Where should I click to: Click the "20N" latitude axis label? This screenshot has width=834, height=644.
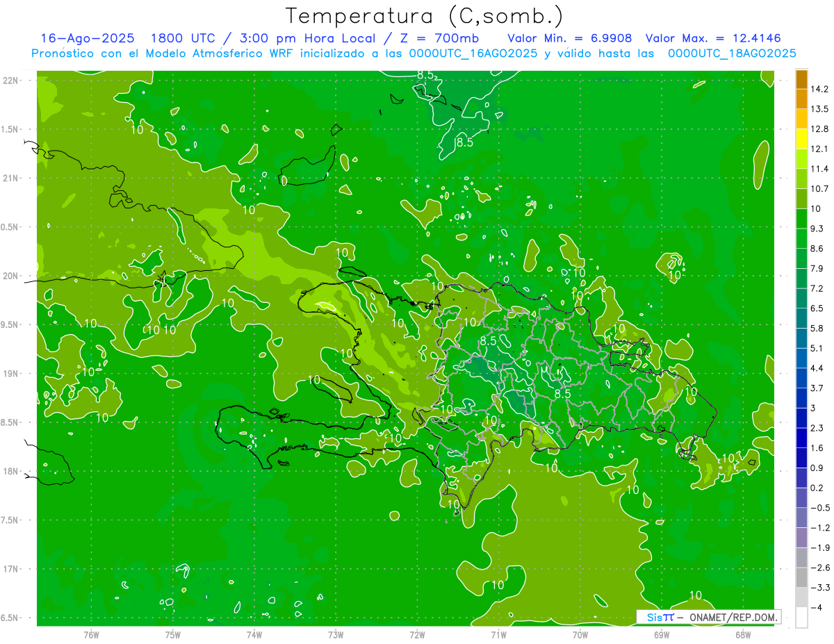(11, 276)
